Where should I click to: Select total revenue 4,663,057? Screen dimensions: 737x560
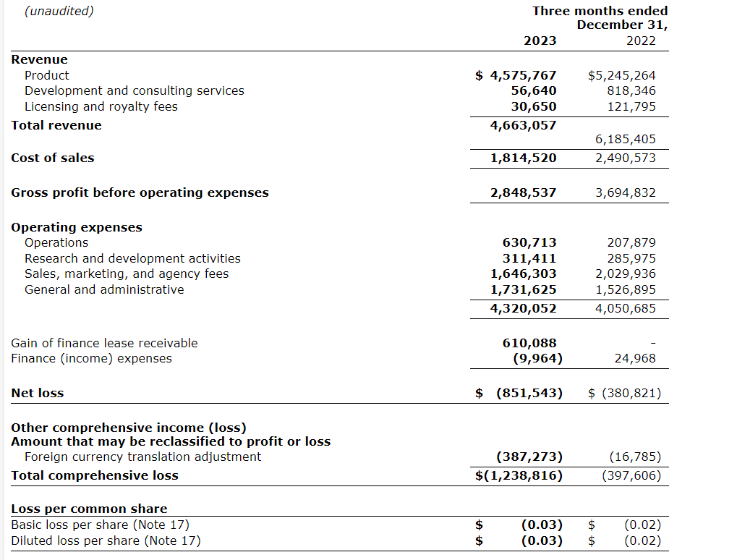(x=523, y=125)
